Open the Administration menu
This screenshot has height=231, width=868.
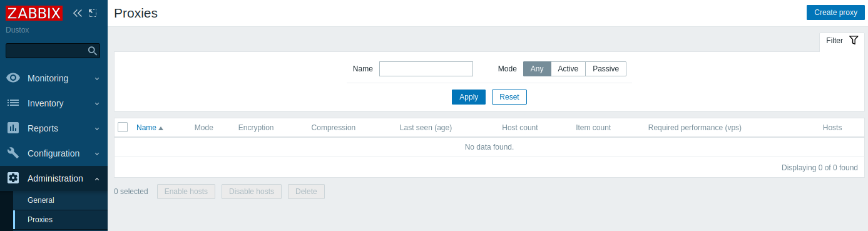[54, 178]
